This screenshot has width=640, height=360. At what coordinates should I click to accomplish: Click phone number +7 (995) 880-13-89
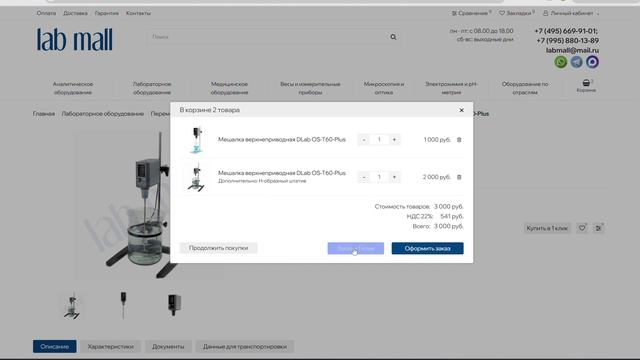pyautogui.click(x=567, y=40)
